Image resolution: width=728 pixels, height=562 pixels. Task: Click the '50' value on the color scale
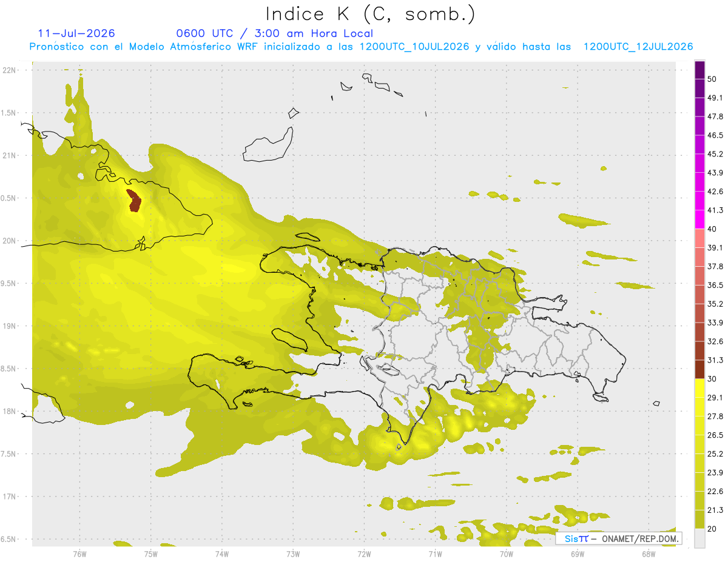(x=712, y=79)
